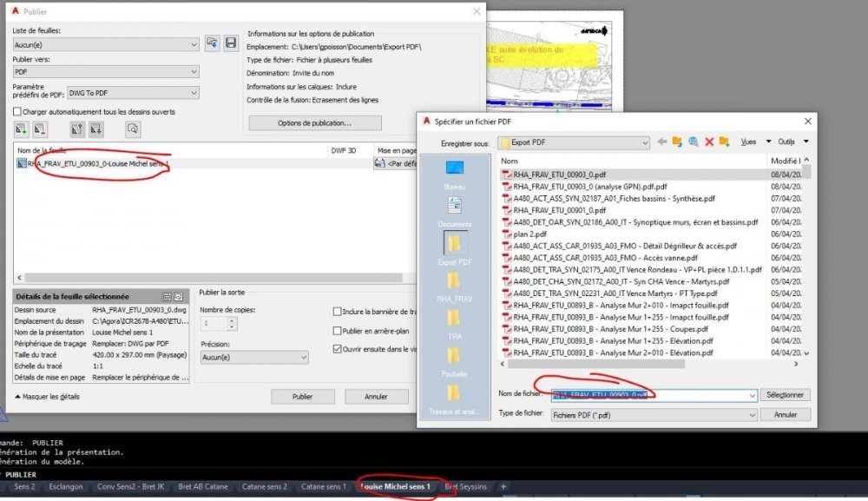Click the Nom de fichier input field
The height and width of the screenshot is (501, 868).
(654, 395)
